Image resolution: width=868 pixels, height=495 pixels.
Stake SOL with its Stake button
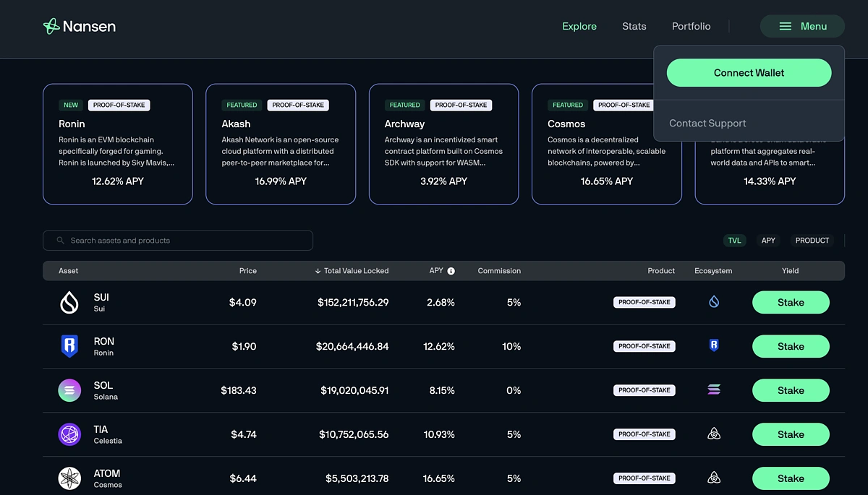(x=791, y=390)
